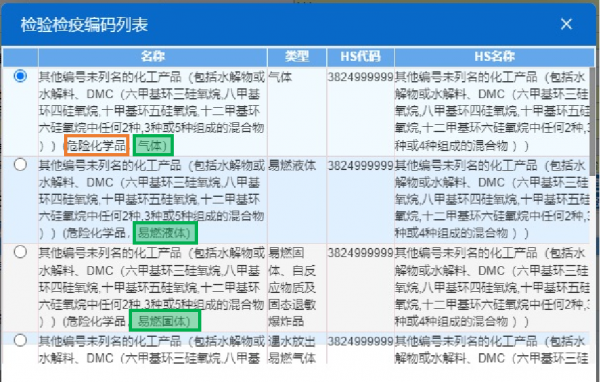Click the green-highlighted 易燃液体 label
The width and height of the screenshot is (600, 382).
(165, 233)
